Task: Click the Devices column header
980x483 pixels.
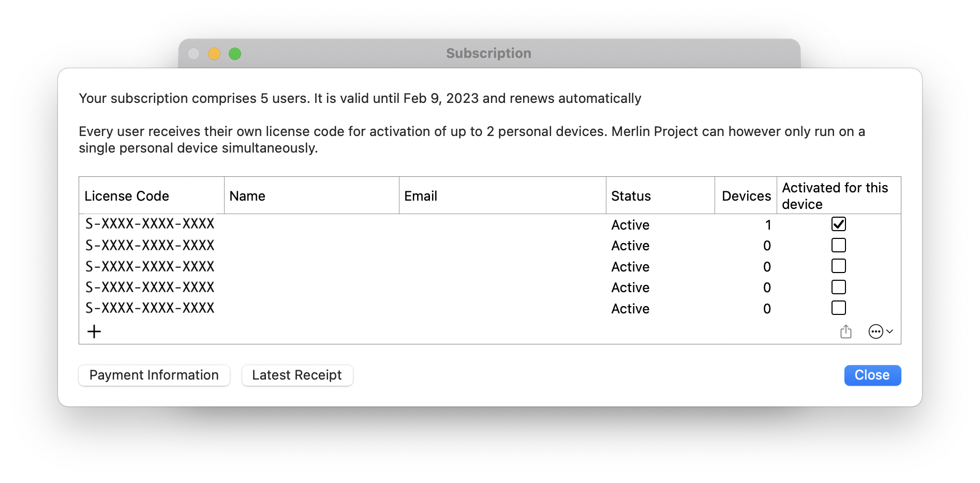Action: pyautogui.click(x=746, y=195)
